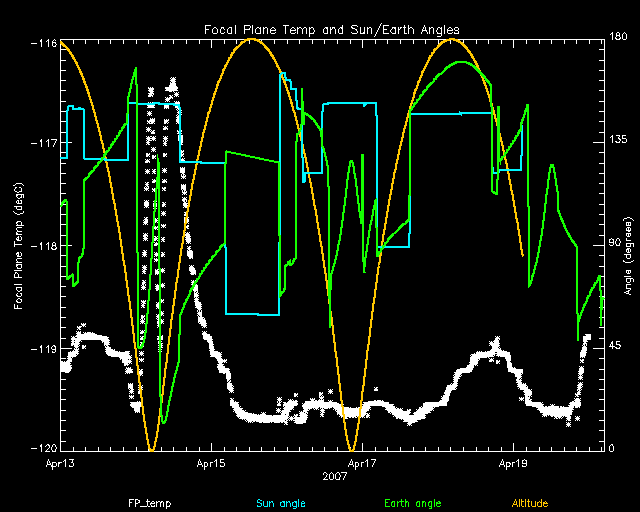Click the -119 temperature tick label
The image size is (640, 512).
click(43, 348)
